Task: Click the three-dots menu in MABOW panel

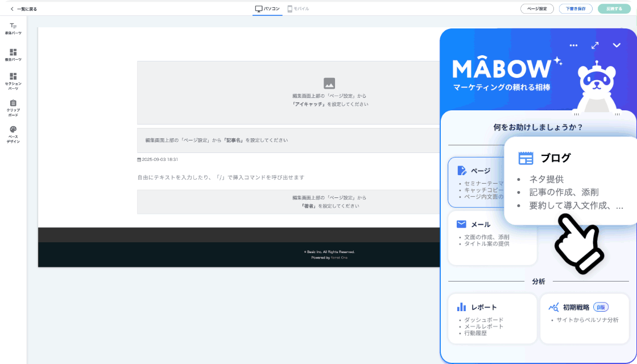Action: [x=573, y=45]
